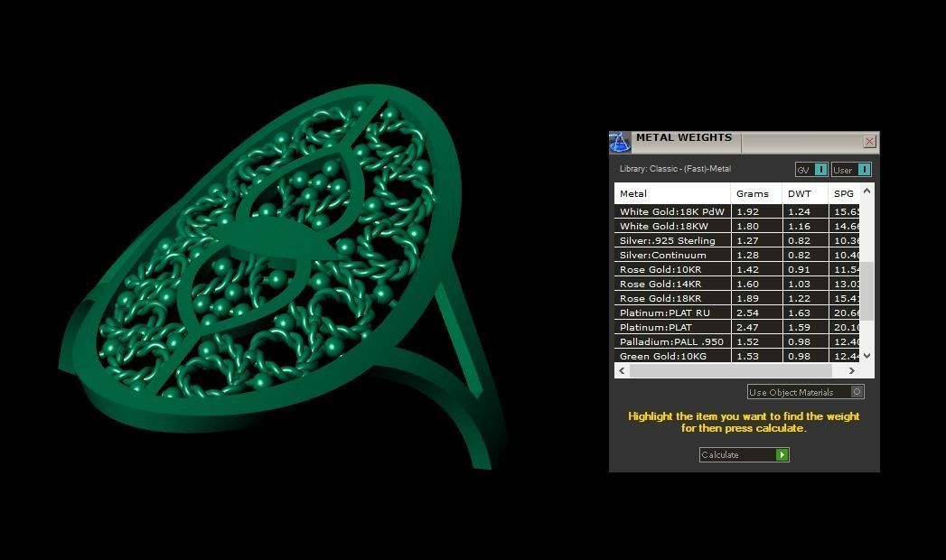The image size is (946, 560).
Task: Click the 1.60 grams cell
Action: click(x=756, y=284)
